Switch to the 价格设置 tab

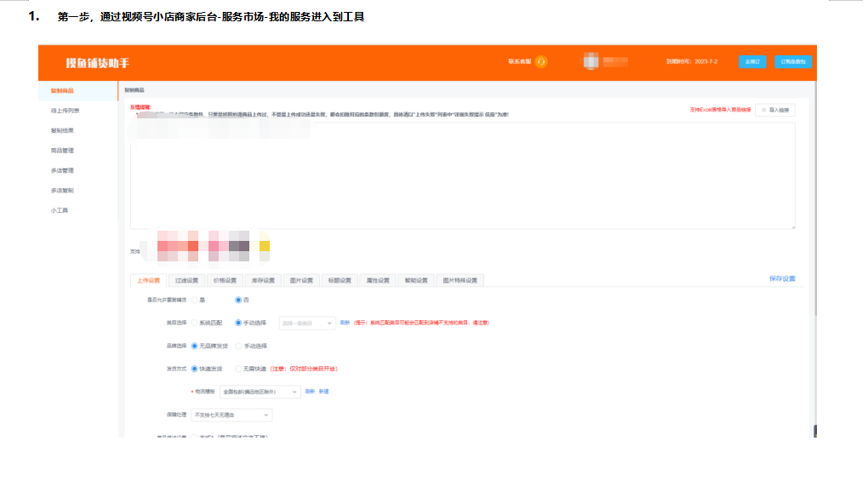tap(225, 280)
